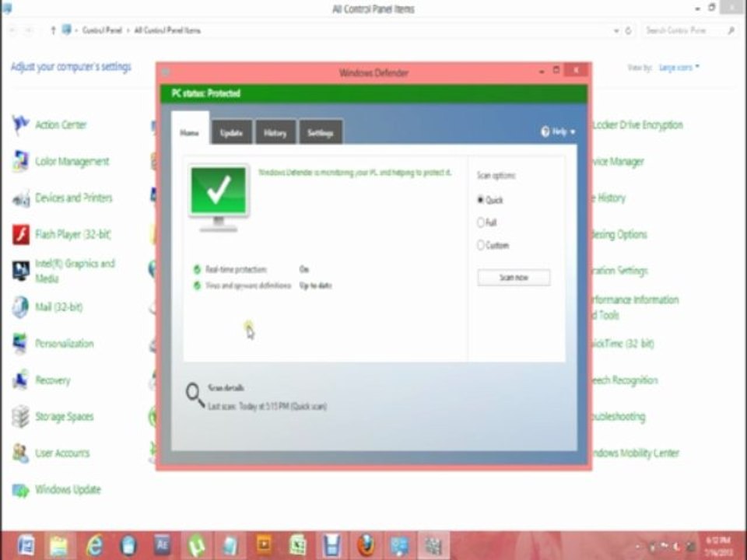Image resolution: width=747 pixels, height=560 pixels.
Task: Click the orange media app taskbar icon
Action: point(264,544)
